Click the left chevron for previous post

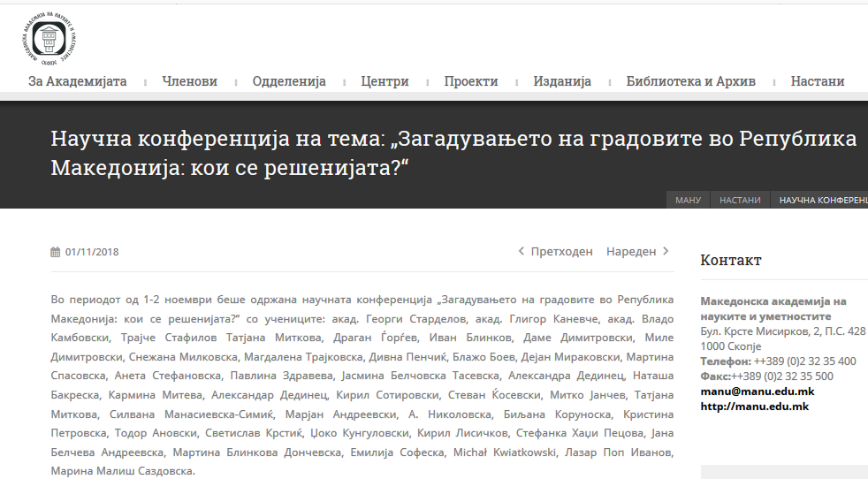[522, 251]
